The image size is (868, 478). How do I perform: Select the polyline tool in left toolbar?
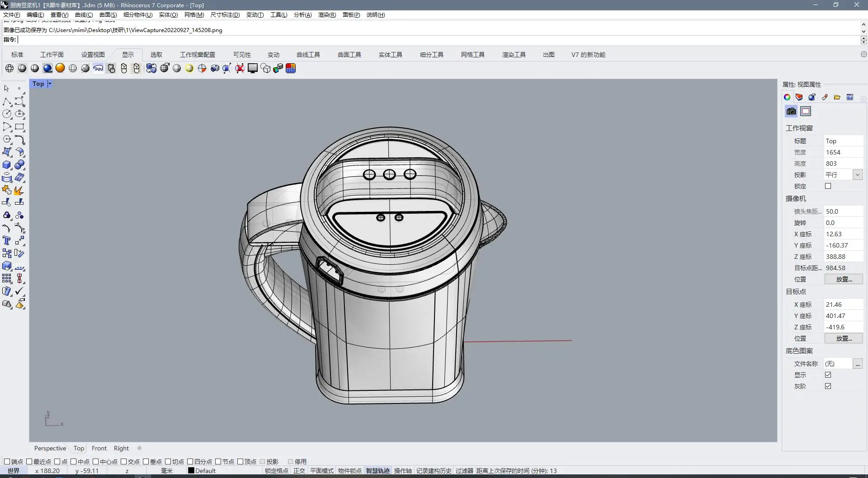click(x=7, y=102)
